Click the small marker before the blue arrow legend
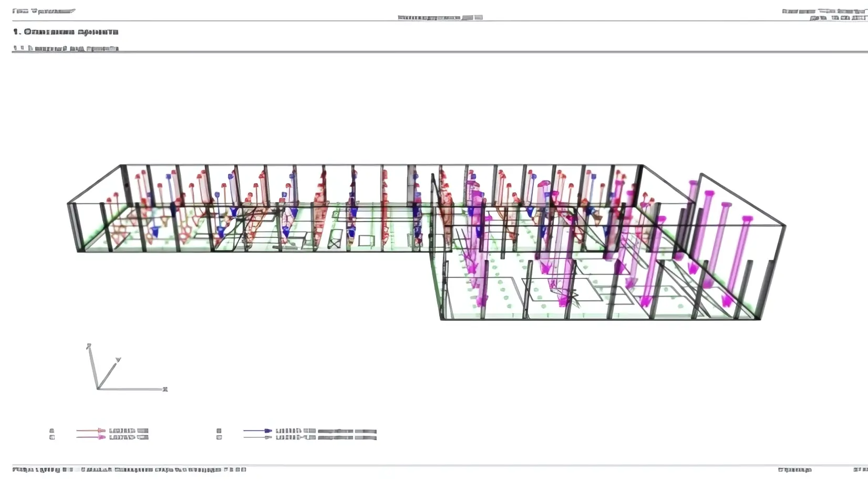 pos(219,431)
